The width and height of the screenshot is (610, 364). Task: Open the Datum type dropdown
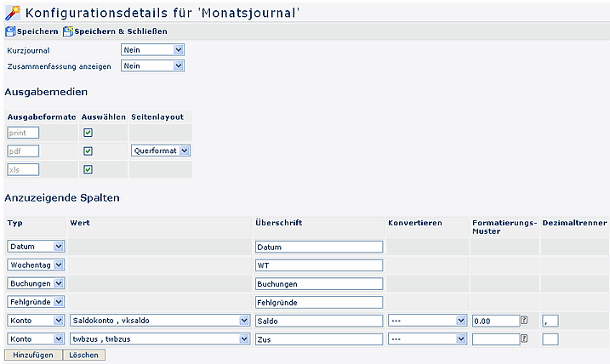click(x=36, y=246)
